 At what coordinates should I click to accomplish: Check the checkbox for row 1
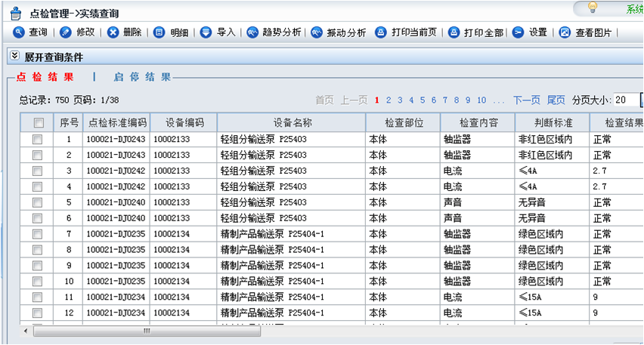pos(37,139)
